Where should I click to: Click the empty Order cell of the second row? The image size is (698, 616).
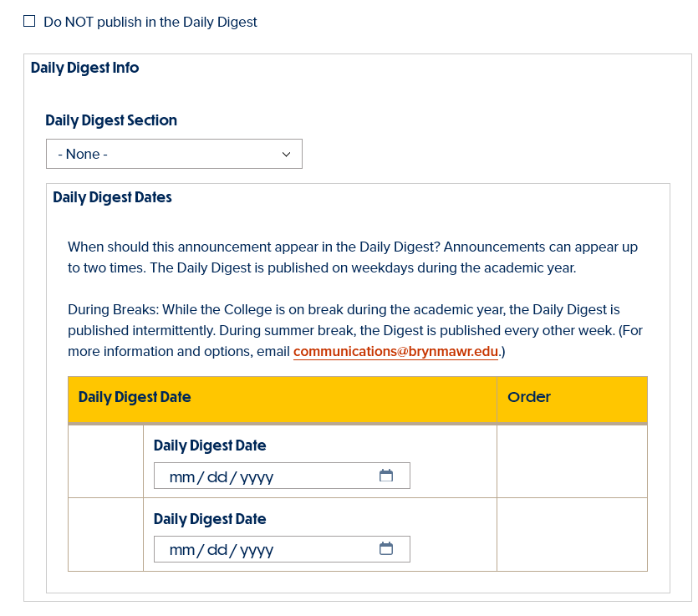572,533
